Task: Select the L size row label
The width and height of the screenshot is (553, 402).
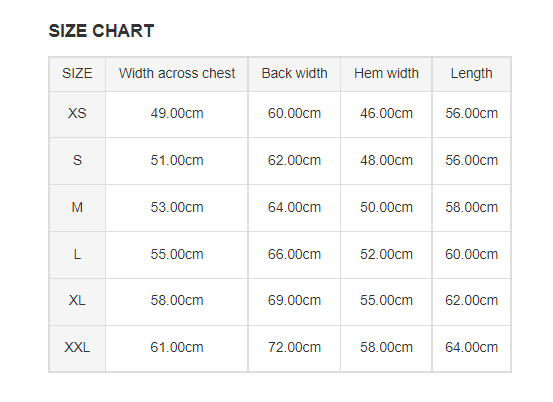Action: click(77, 255)
